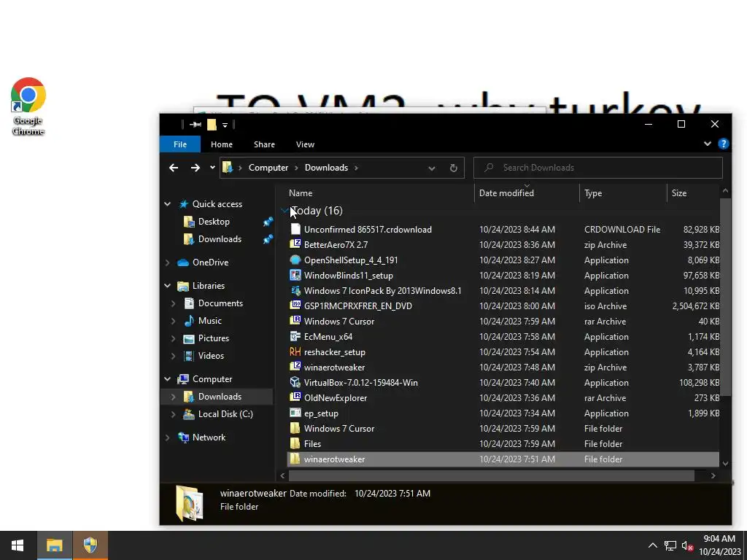
Task: Switch to the View ribbon tab
Action: [305, 144]
